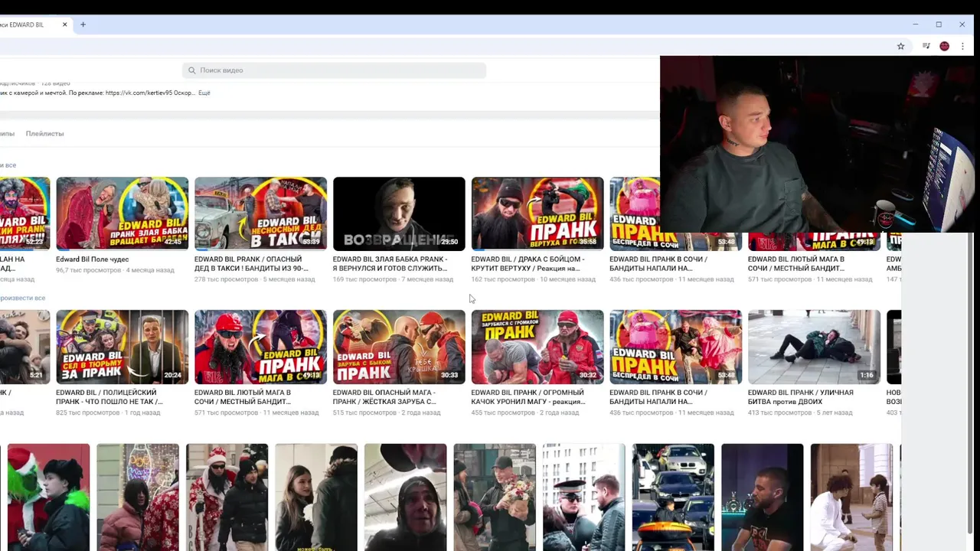Viewport: 980px width, 551px height.
Task: Expand channel description with Ещё
Action: (204, 93)
